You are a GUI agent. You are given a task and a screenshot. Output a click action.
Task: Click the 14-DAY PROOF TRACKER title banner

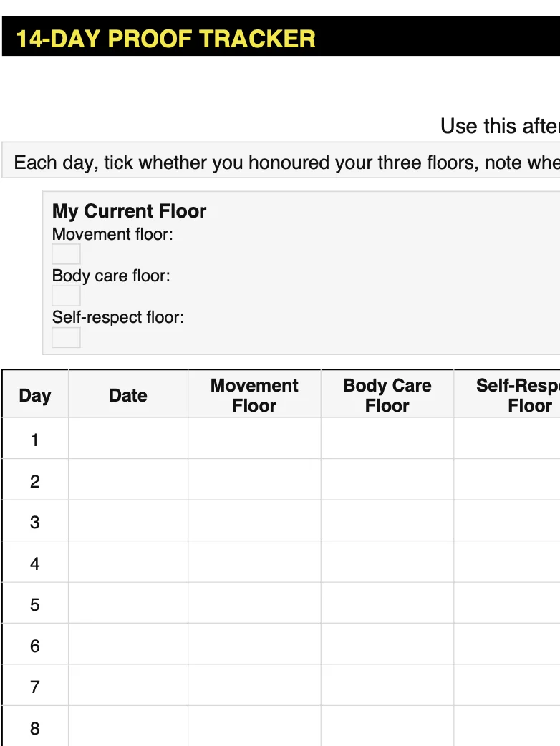pyautogui.click(x=281, y=37)
